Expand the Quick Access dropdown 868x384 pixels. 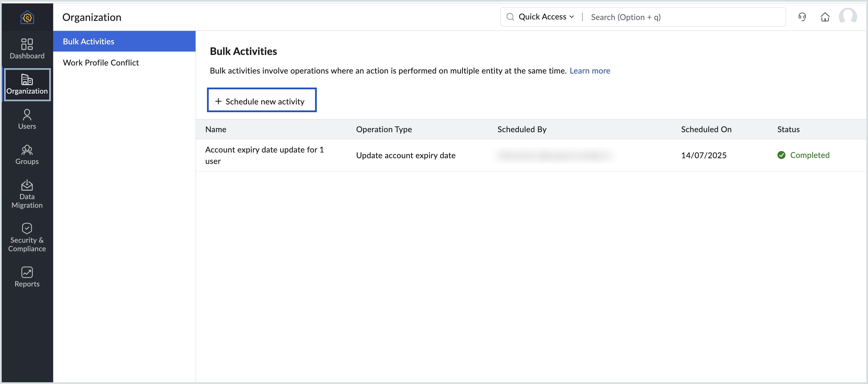(x=546, y=17)
